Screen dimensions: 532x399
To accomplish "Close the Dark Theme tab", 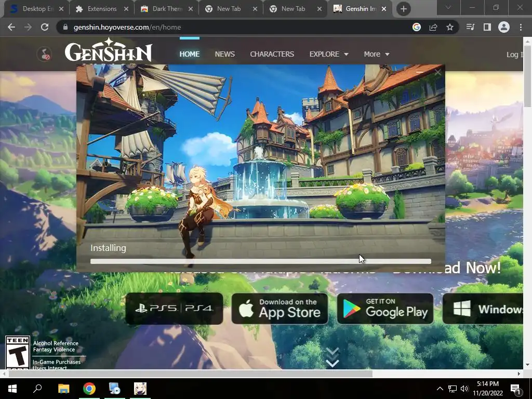I will coord(191,9).
